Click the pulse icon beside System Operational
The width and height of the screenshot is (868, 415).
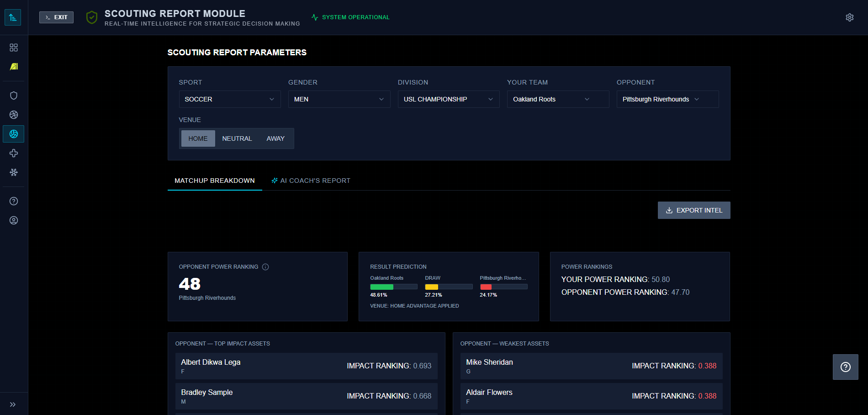pos(315,17)
